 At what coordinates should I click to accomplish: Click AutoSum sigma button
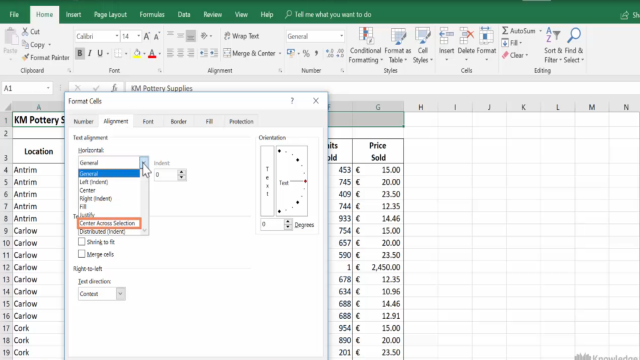[505, 31]
